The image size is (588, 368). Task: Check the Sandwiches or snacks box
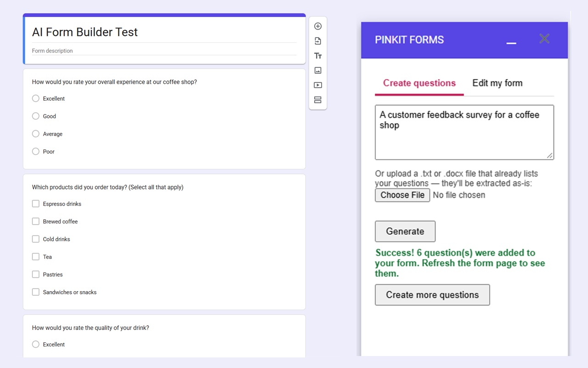click(36, 292)
